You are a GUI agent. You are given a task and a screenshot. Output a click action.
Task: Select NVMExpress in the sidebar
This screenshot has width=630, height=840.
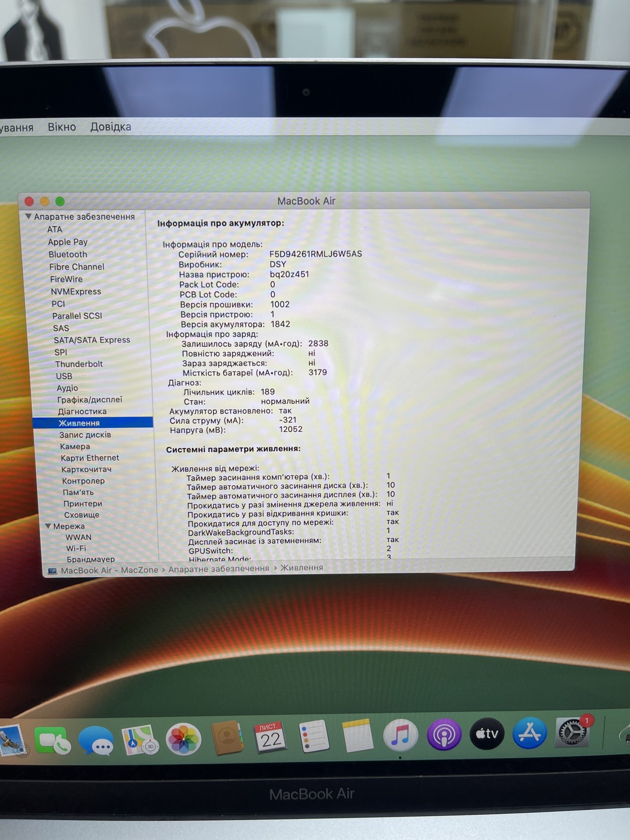76,292
